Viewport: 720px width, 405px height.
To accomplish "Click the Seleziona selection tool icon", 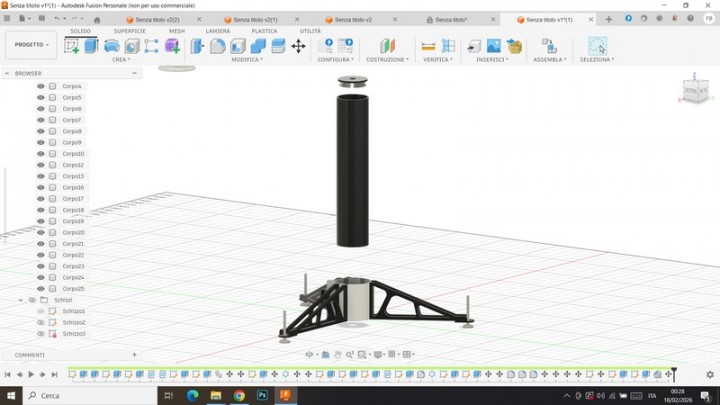I will pyautogui.click(x=596, y=45).
